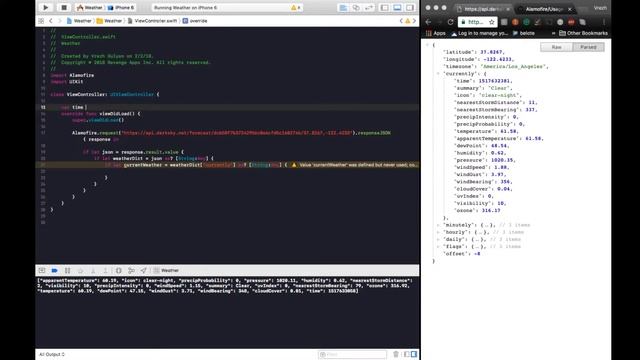The height and width of the screenshot is (360, 640).
Task: Click ViewController.swift in jump bar
Action: (x=152, y=20)
